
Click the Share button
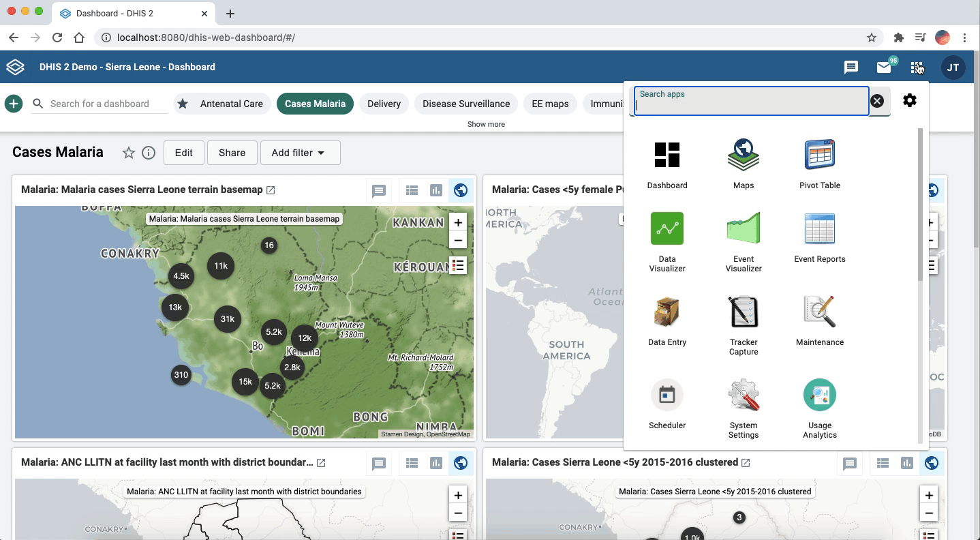point(232,153)
